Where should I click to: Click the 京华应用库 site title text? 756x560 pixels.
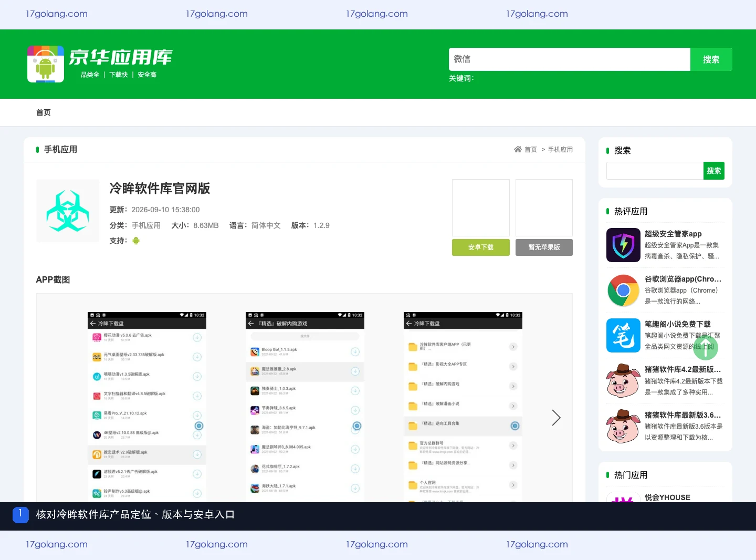(121, 57)
